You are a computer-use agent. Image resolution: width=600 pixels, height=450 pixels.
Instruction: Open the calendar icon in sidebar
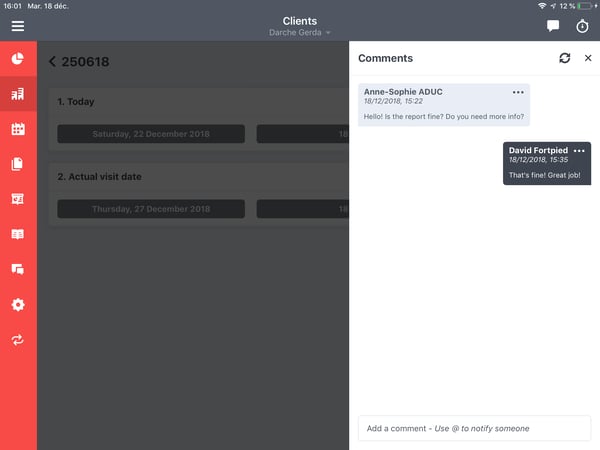point(18,129)
